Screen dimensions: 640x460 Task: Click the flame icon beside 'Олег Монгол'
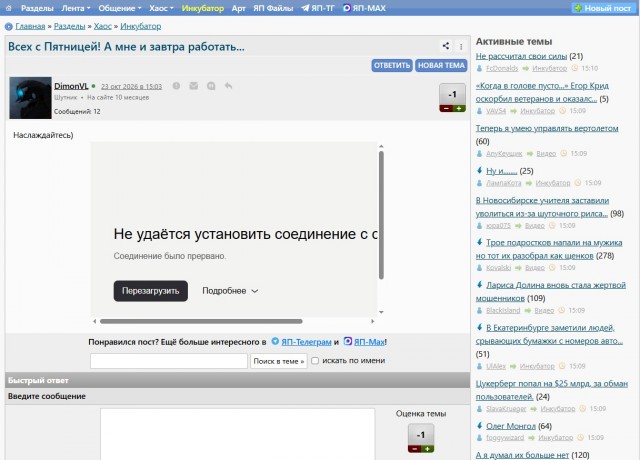[x=480, y=426]
